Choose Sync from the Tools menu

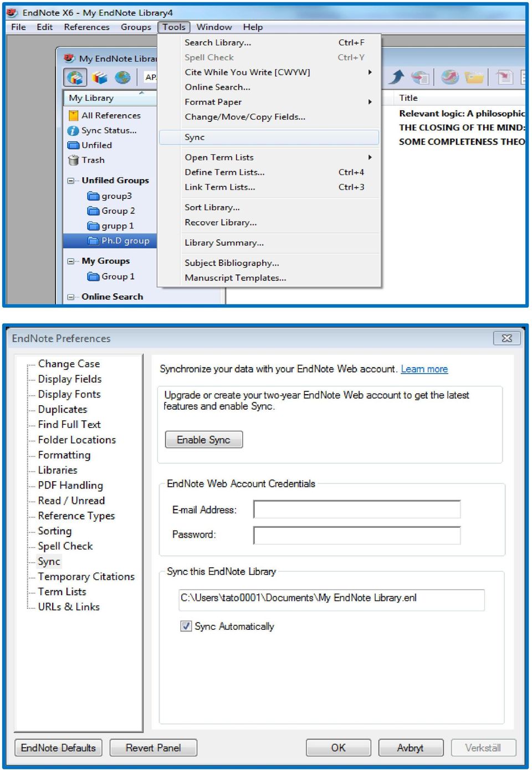(x=269, y=137)
